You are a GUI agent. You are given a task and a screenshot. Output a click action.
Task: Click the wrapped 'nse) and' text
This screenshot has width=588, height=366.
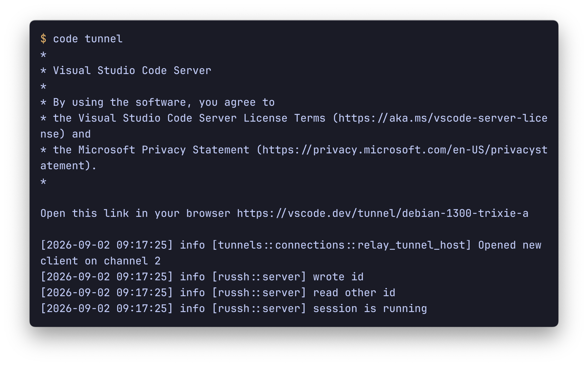point(66,134)
